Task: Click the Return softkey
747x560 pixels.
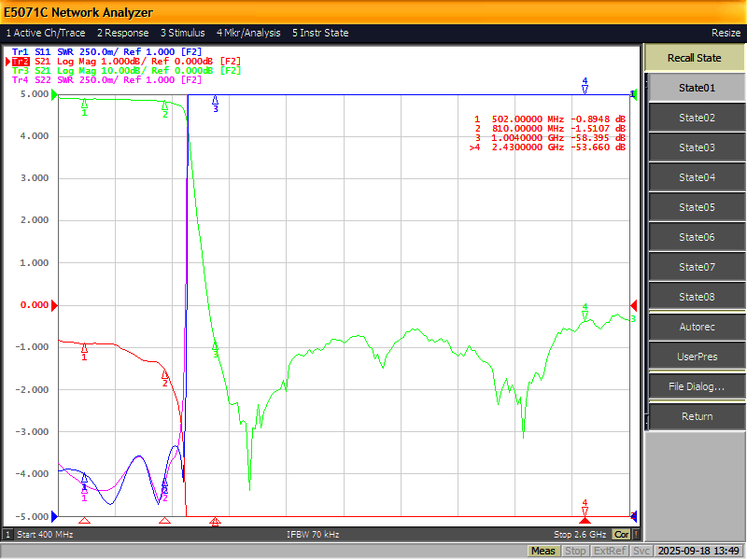Action: click(697, 416)
